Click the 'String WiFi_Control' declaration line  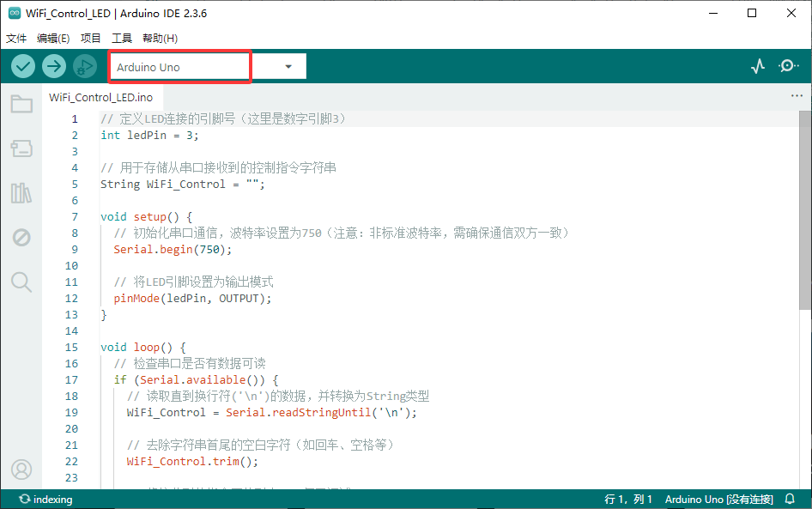point(183,185)
